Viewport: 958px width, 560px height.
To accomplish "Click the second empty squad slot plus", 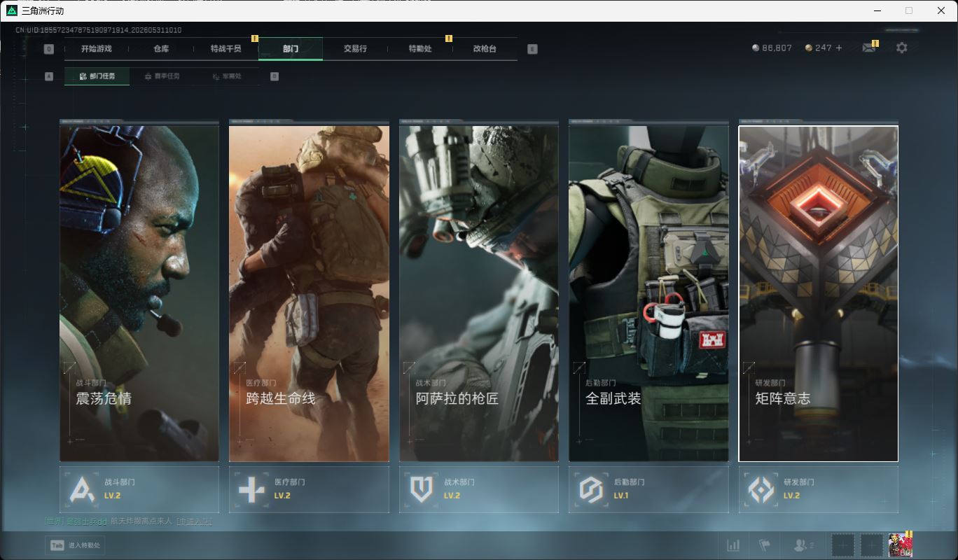I will (872, 545).
